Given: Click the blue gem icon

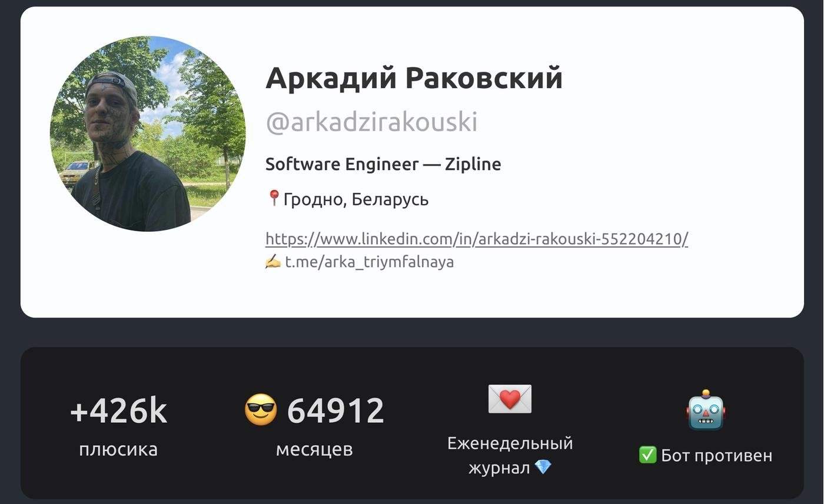Looking at the screenshot, I should [x=543, y=468].
